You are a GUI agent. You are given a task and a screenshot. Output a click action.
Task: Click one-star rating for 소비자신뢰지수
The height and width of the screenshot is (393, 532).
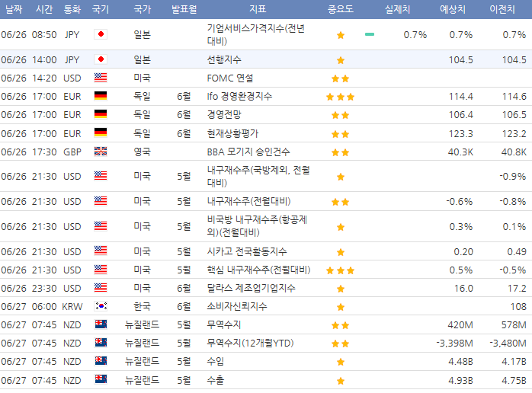(x=341, y=307)
